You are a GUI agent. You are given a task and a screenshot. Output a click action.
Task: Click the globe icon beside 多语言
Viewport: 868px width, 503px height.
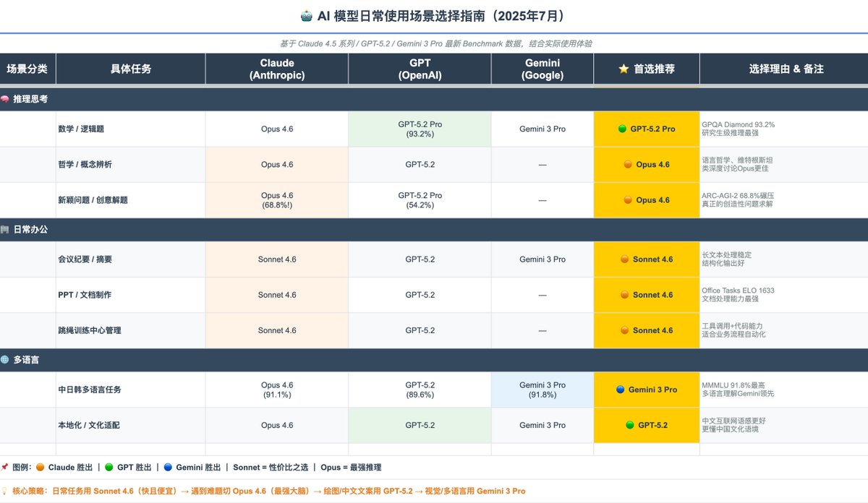(x=5, y=359)
